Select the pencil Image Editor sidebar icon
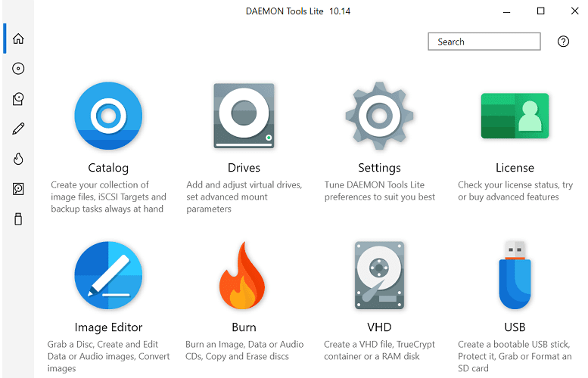588x378 pixels. coord(18,129)
